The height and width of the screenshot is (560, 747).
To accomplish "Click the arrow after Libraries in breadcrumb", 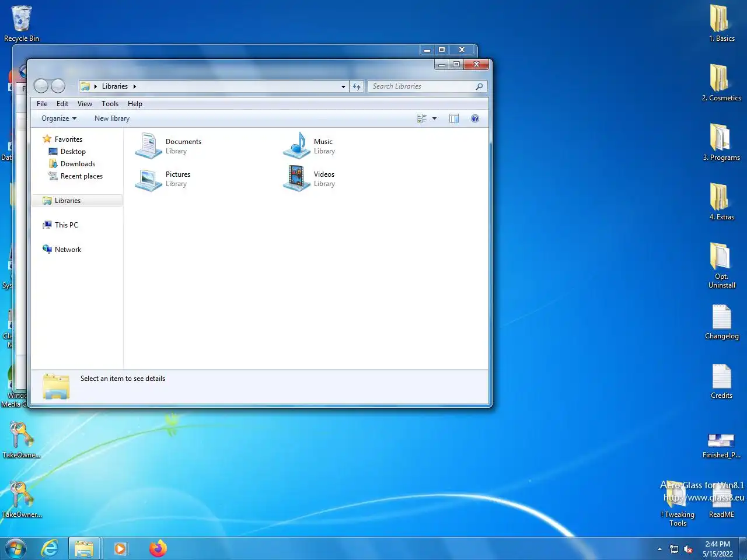I will [134, 86].
